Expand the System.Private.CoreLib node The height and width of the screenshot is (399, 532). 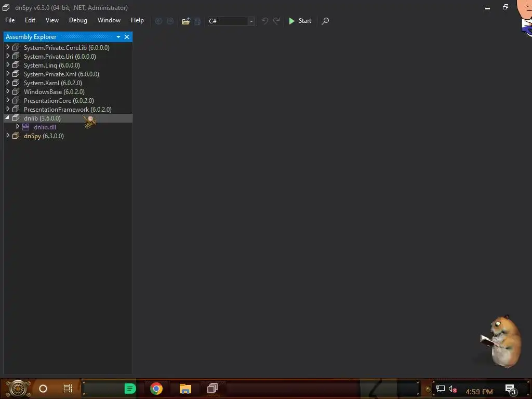8,47
